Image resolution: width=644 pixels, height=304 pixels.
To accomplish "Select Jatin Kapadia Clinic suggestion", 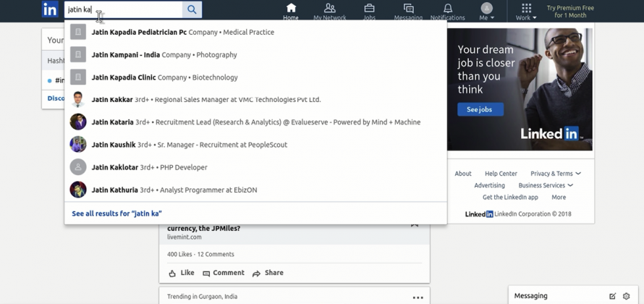I will click(255, 77).
